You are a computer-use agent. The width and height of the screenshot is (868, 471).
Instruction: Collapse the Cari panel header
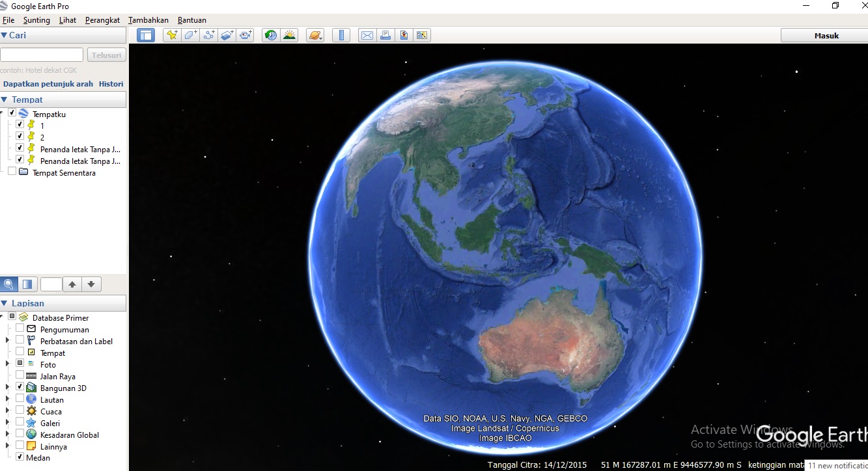(x=63, y=35)
